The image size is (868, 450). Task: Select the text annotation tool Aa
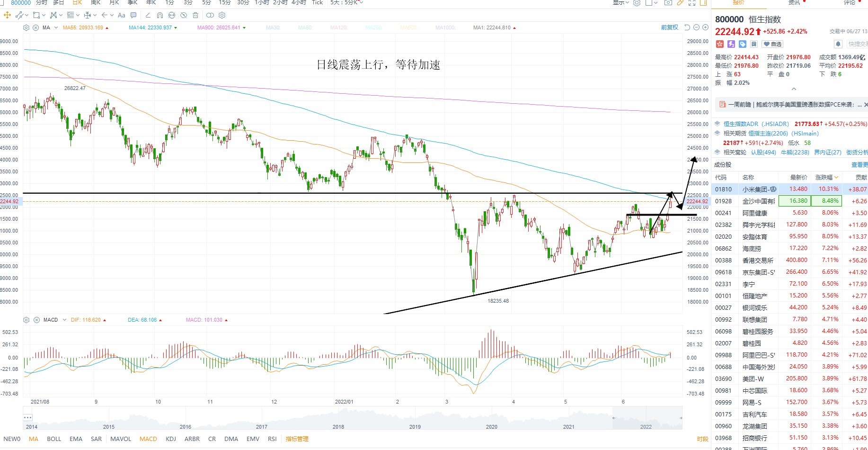tap(121, 15)
